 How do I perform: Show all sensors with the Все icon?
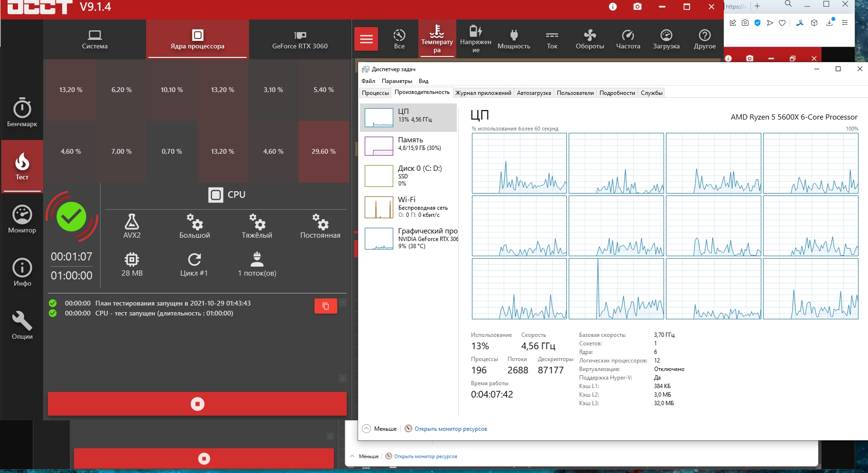click(x=399, y=39)
